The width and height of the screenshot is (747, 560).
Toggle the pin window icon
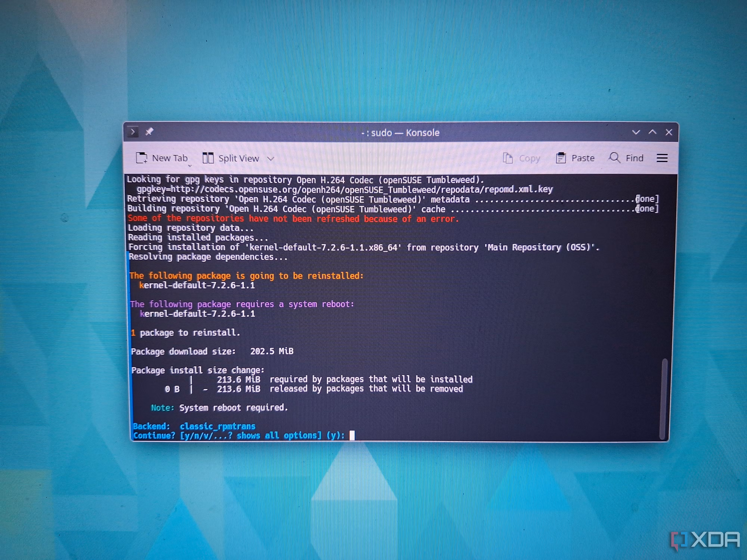[x=149, y=131]
